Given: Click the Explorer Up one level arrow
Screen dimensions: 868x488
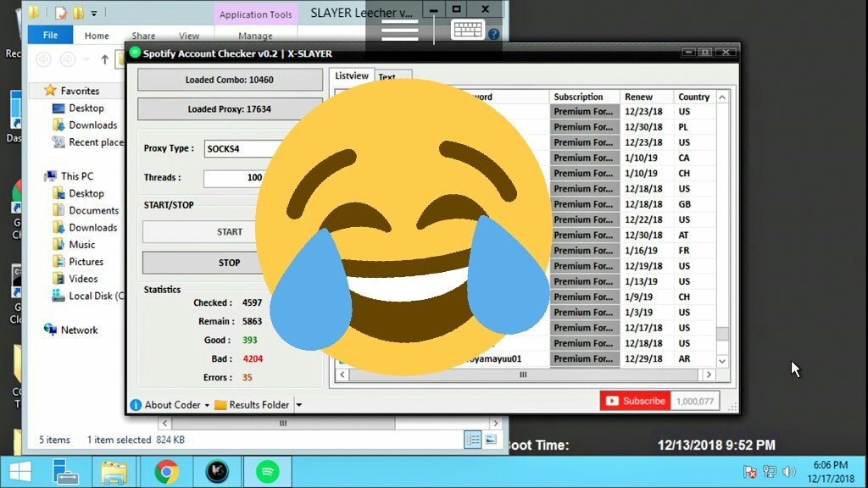Looking at the screenshot, I should tap(104, 59).
